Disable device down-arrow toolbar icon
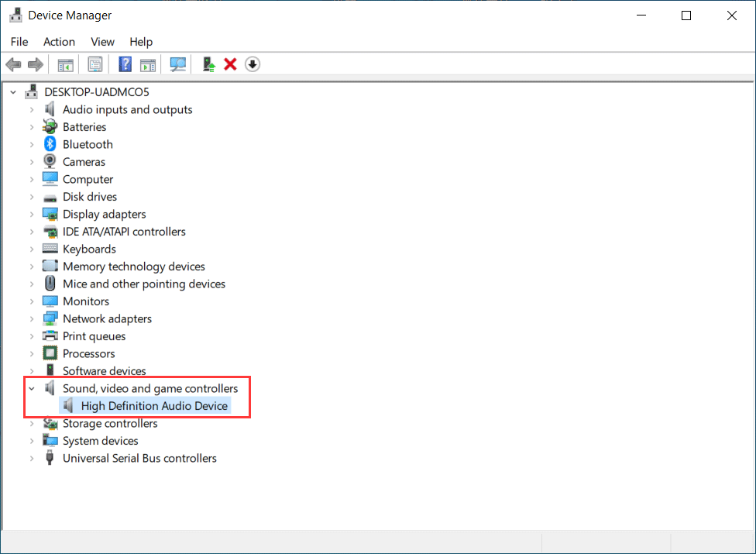This screenshot has width=756, height=554. (253, 64)
